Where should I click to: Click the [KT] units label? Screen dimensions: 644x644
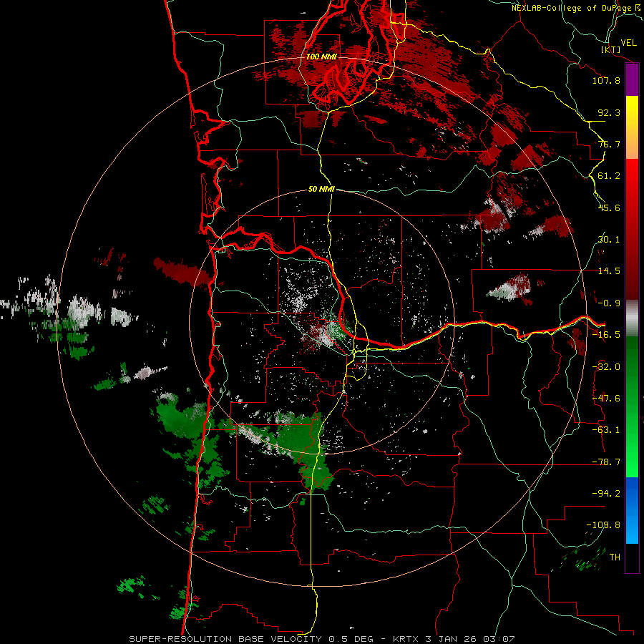pos(611,49)
